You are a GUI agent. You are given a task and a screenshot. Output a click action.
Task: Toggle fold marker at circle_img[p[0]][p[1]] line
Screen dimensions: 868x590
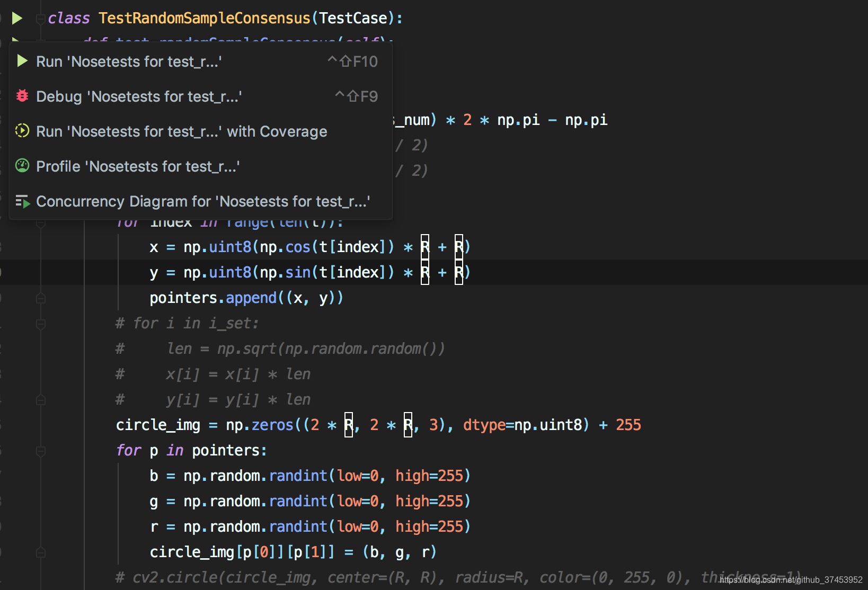(40, 552)
